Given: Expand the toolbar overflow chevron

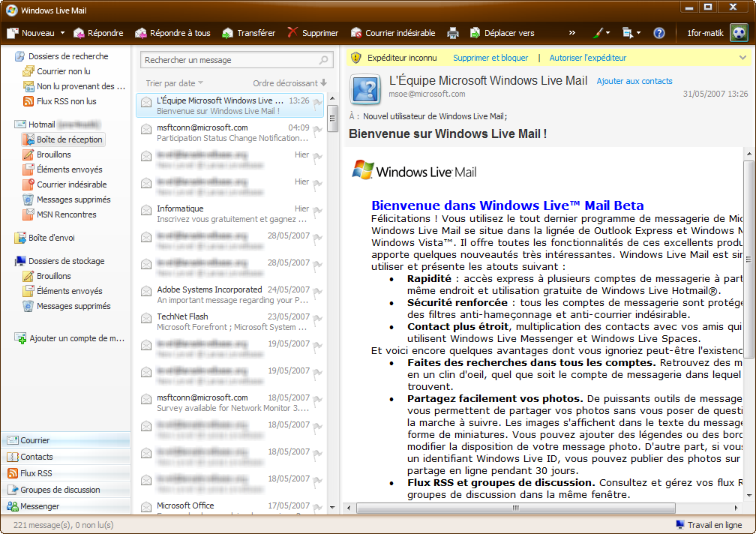Looking at the screenshot, I should (572, 33).
